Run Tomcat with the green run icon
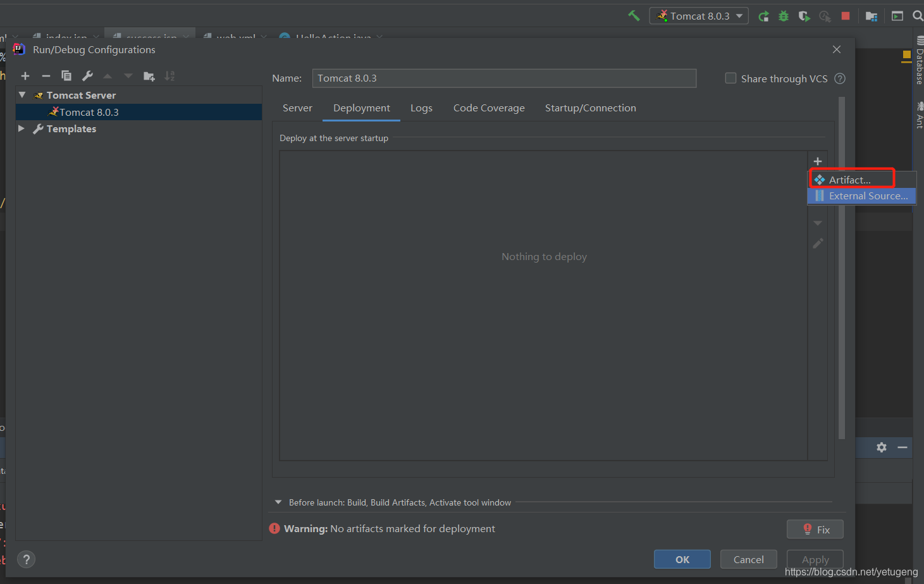Screen dimensions: 924x584 pyautogui.click(x=763, y=16)
